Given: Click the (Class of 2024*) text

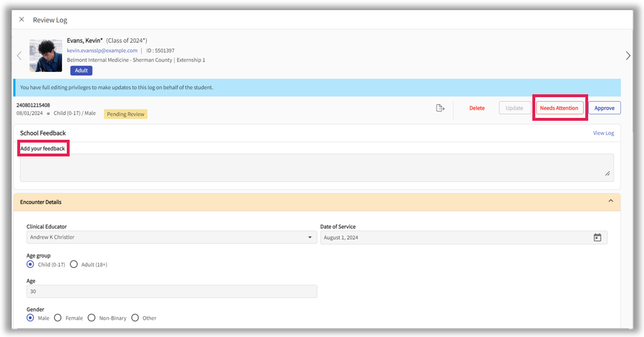Looking at the screenshot, I should [127, 40].
